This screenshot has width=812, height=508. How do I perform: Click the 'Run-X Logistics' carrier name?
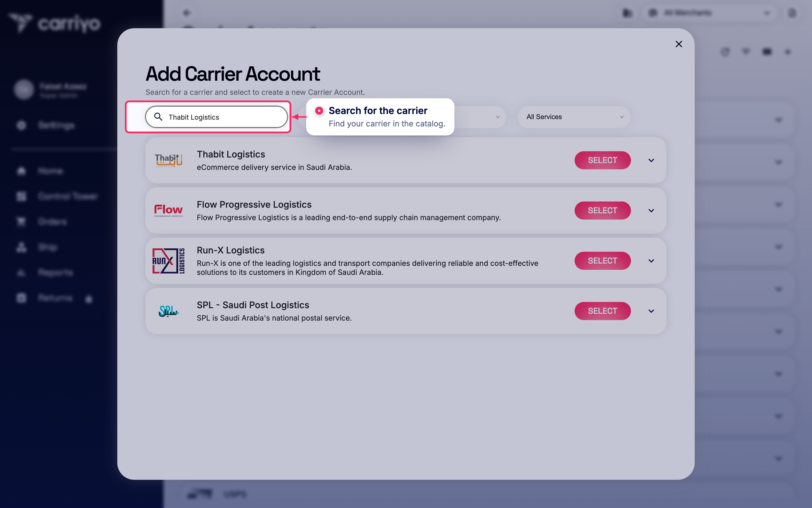[231, 250]
